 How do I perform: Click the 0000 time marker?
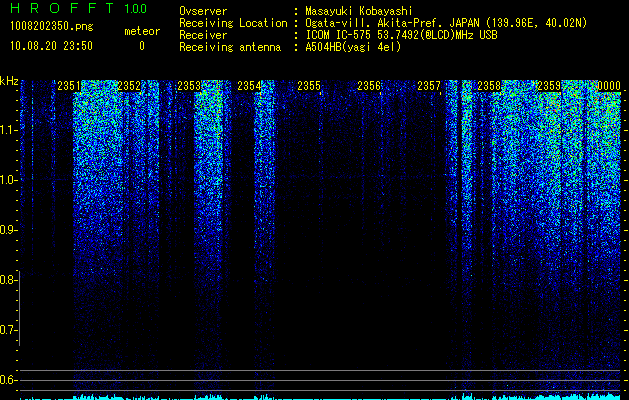(x=609, y=86)
